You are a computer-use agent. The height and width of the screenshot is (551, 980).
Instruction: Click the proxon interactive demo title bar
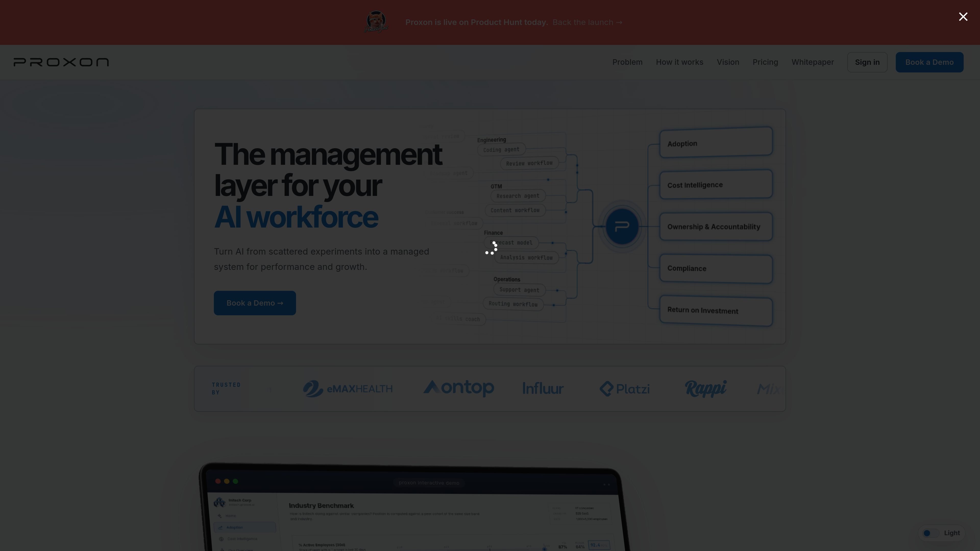pos(429,483)
